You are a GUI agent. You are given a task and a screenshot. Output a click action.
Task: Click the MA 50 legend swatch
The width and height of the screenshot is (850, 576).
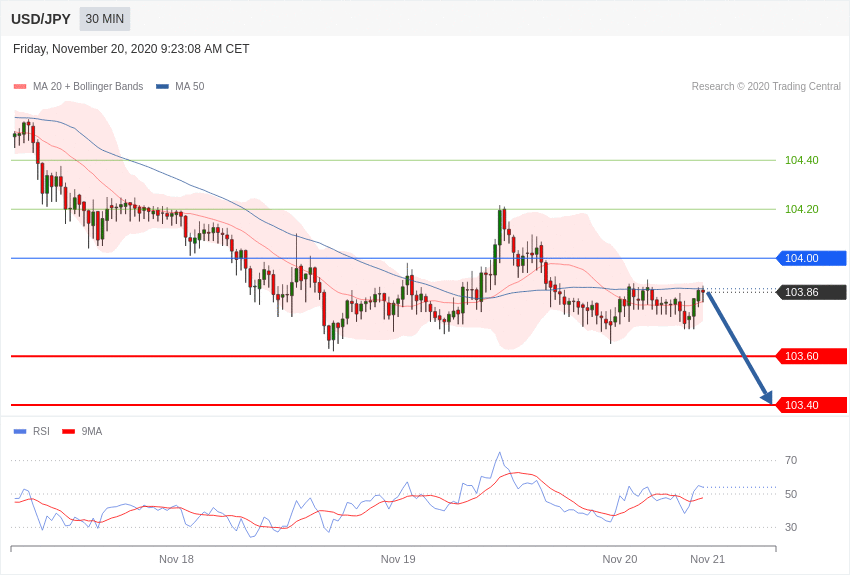(x=163, y=87)
